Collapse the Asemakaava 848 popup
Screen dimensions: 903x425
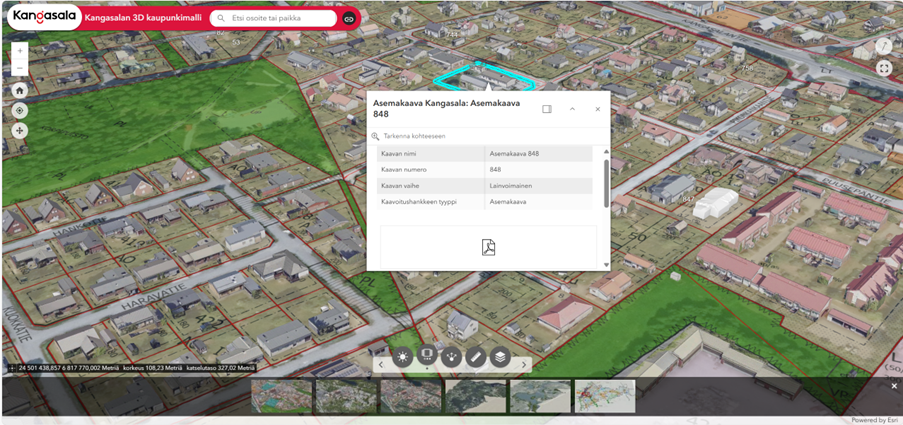pyautogui.click(x=572, y=109)
